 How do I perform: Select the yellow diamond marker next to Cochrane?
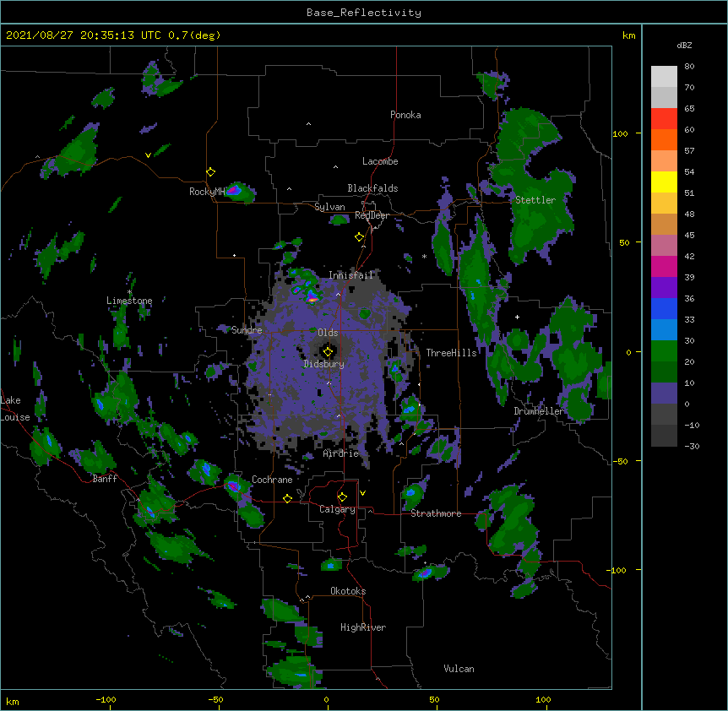click(287, 498)
